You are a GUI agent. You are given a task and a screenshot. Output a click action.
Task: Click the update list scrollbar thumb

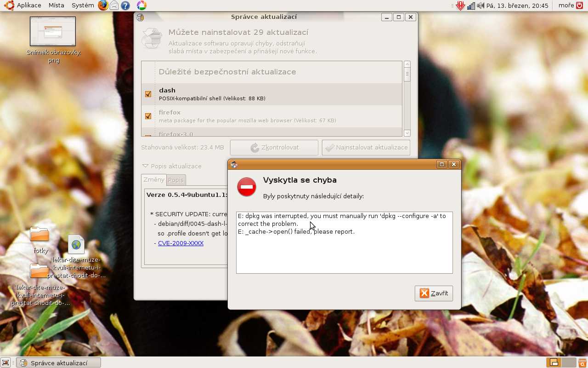[x=407, y=75]
